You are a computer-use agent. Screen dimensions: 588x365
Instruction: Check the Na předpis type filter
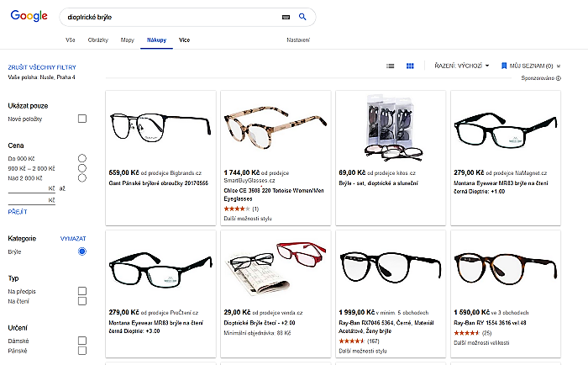click(82, 290)
